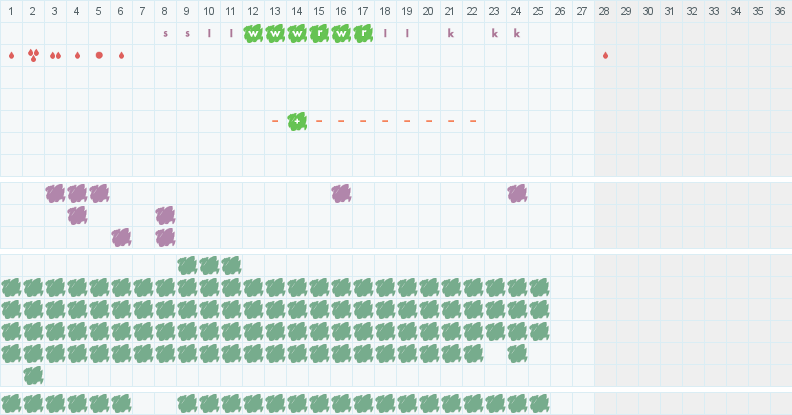Click the single blood drop on day 1
This screenshot has height=415, width=792.
point(11,55)
